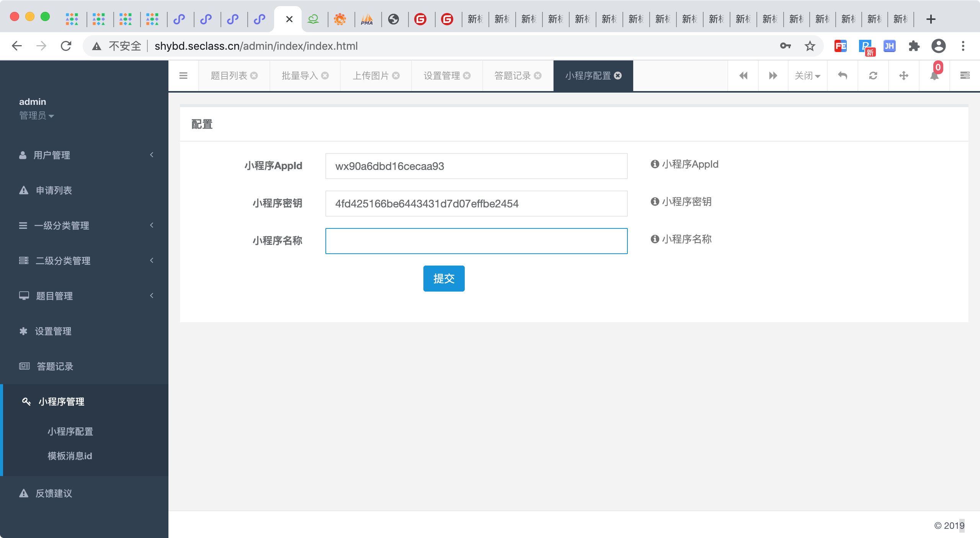The image size is (980, 538).
Task: Open 模板消息id in sidebar
Action: pyautogui.click(x=70, y=456)
